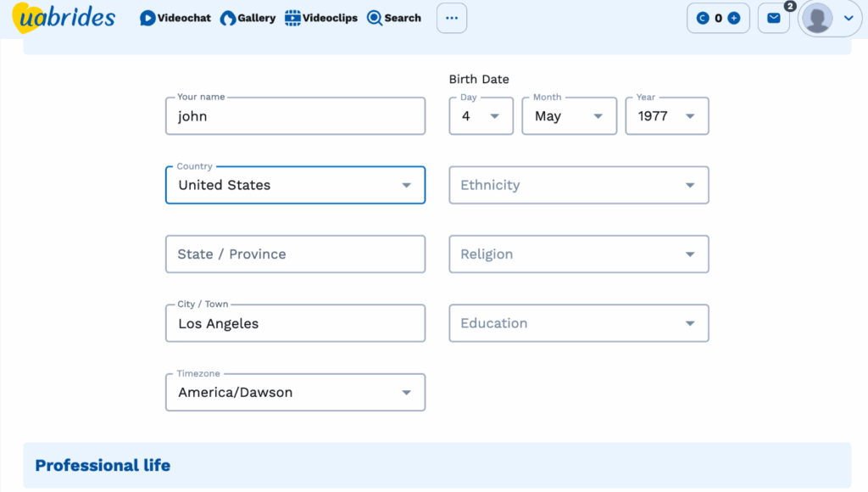Expand the Country dropdown
The width and height of the screenshot is (868, 492).
295,185
